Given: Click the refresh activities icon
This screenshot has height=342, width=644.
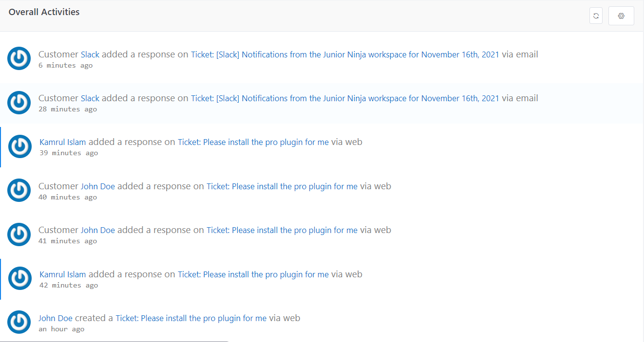Looking at the screenshot, I should pos(596,16).
